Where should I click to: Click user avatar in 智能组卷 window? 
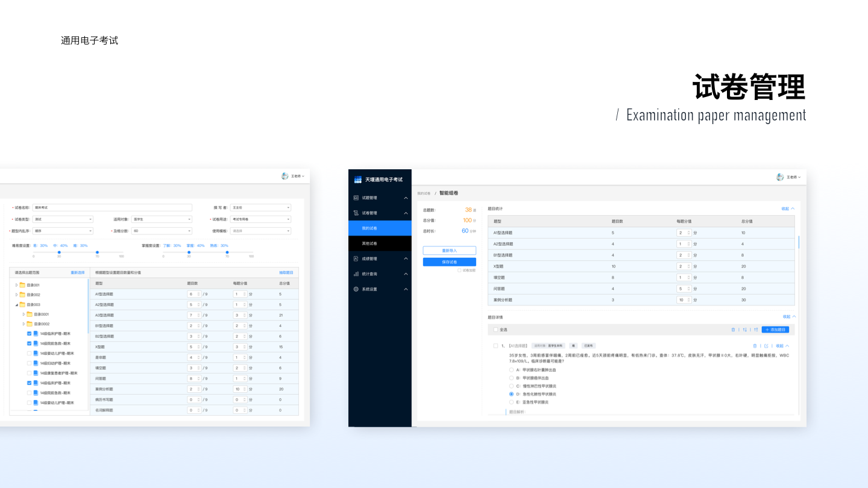click(780, 177)
